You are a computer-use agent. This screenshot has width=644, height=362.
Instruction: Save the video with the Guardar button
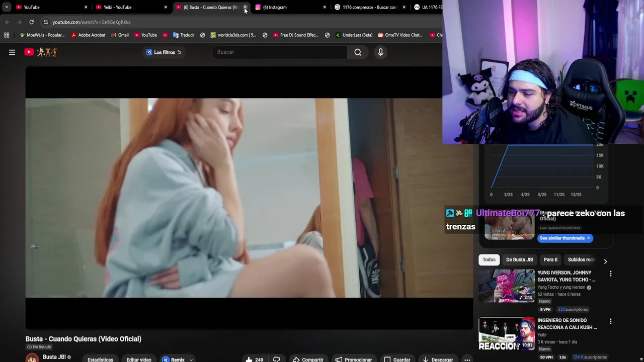[397, 359]
